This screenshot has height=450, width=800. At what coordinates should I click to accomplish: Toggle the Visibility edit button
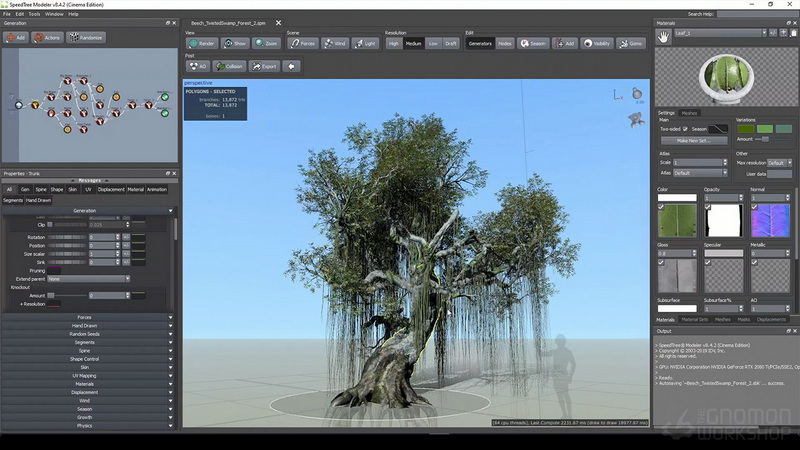[x=596, y=43]
